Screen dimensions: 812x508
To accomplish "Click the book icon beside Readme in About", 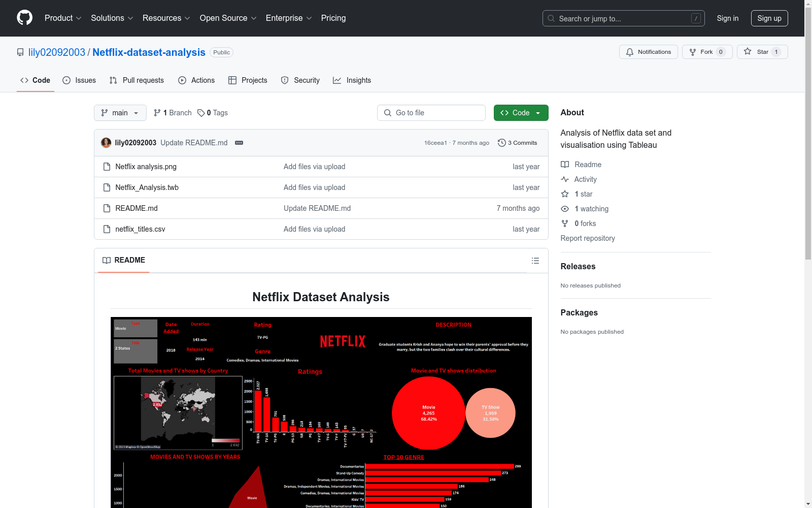I will point(565,165).
